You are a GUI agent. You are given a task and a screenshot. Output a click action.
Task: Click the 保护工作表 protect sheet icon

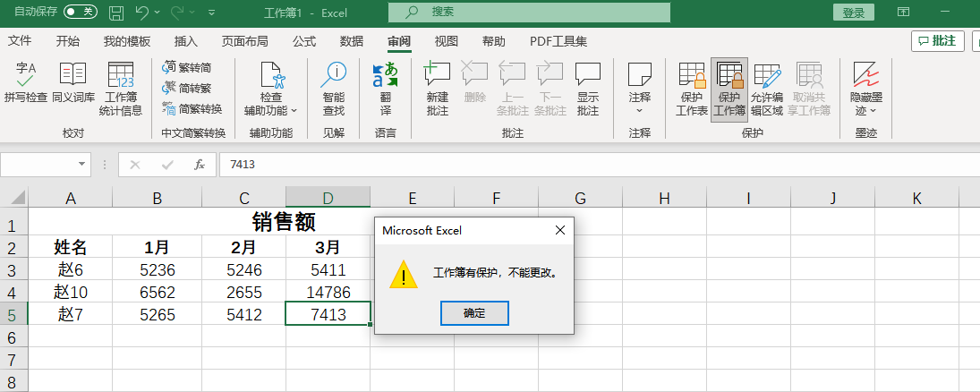pyautogui.click(x=692, y=75)
